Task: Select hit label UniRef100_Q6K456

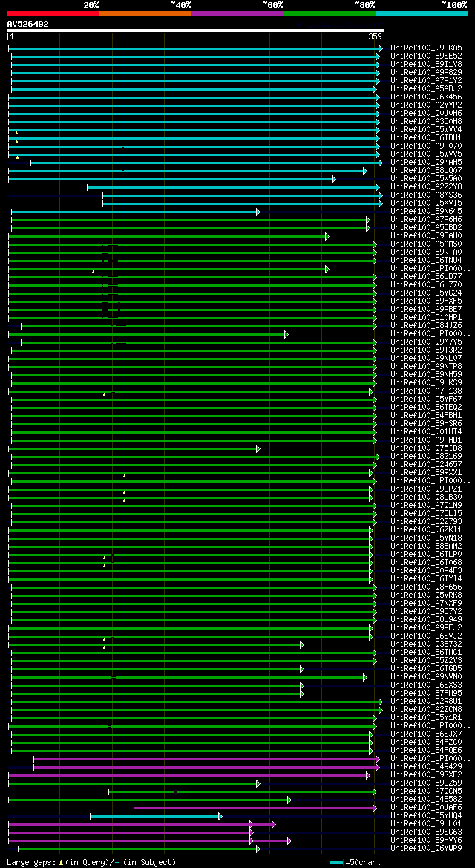Action: [426, 97]
